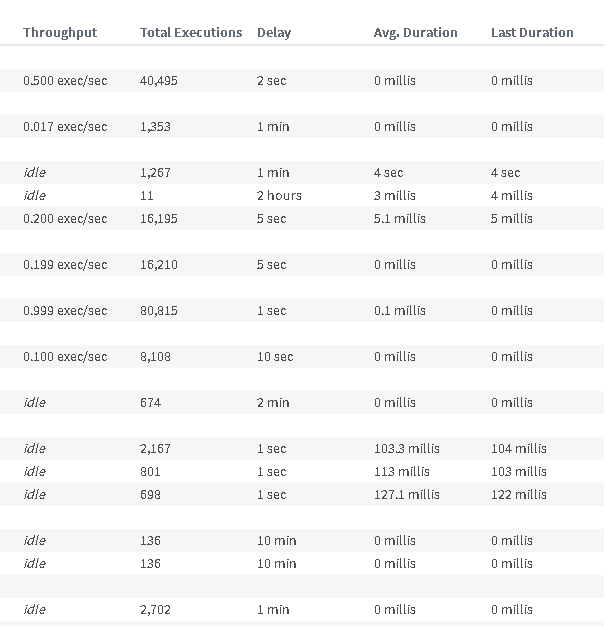607x626 pixels.
Task: Click the 674 executions row
Action: [302, 402]
